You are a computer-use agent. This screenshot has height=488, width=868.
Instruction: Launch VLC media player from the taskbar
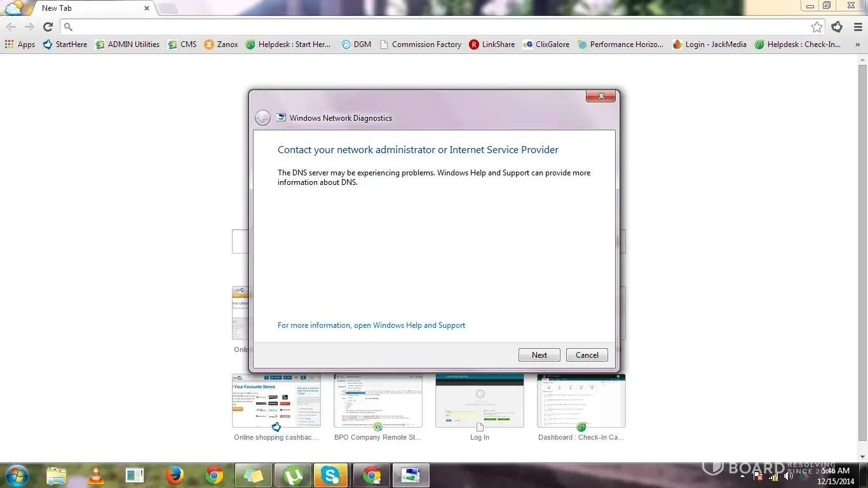coord(96,475)
